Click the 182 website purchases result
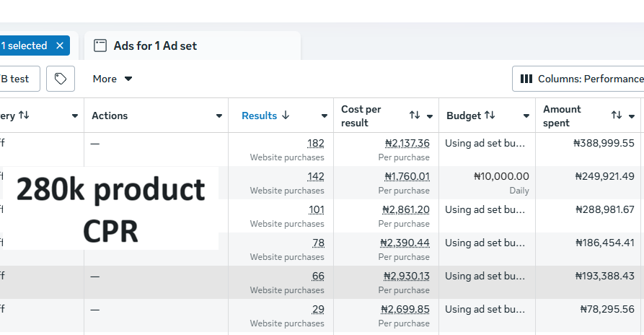 (315, 143)
